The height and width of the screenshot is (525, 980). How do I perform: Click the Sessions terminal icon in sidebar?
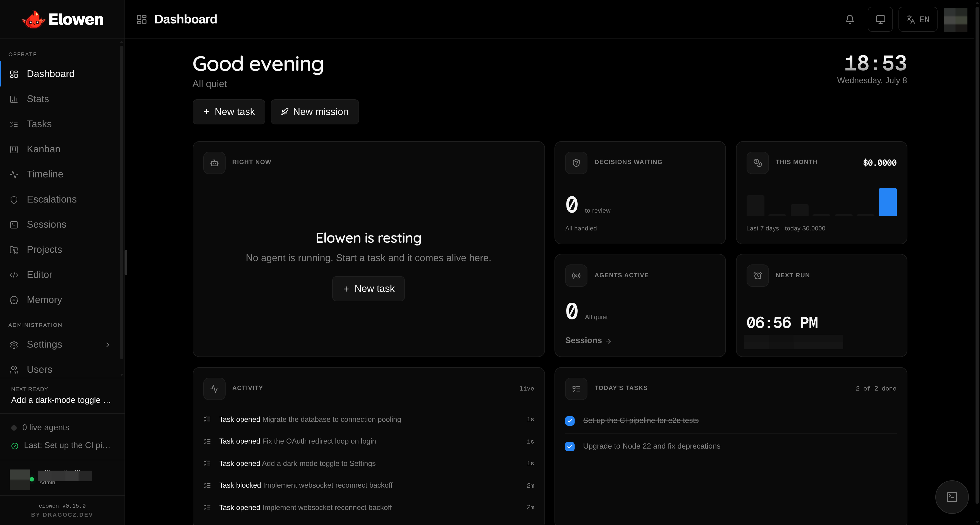(14, 225)
